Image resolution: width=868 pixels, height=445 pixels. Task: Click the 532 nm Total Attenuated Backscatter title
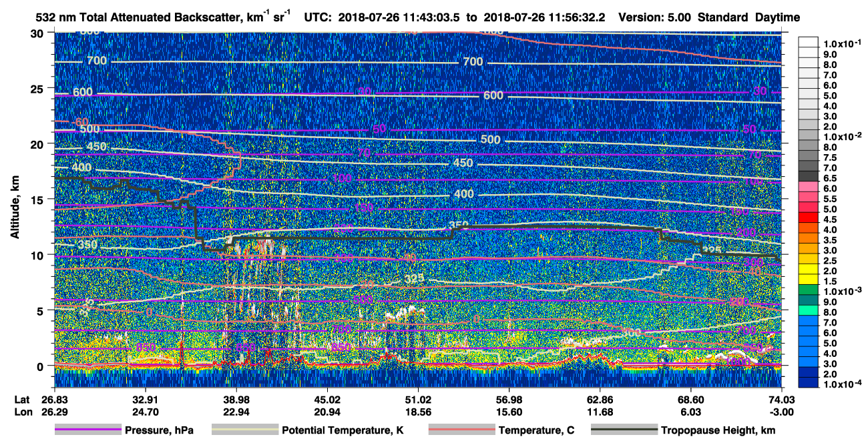163,17
